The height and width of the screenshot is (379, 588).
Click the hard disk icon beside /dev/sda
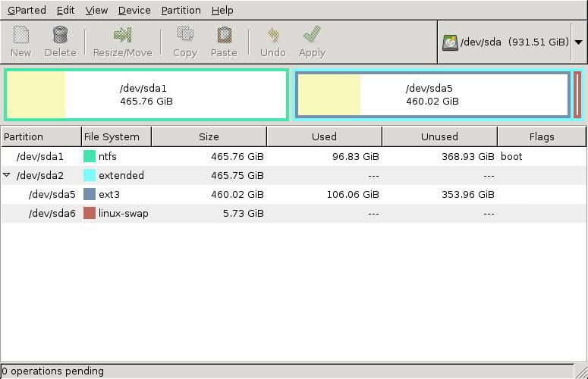tap(450, 42)
